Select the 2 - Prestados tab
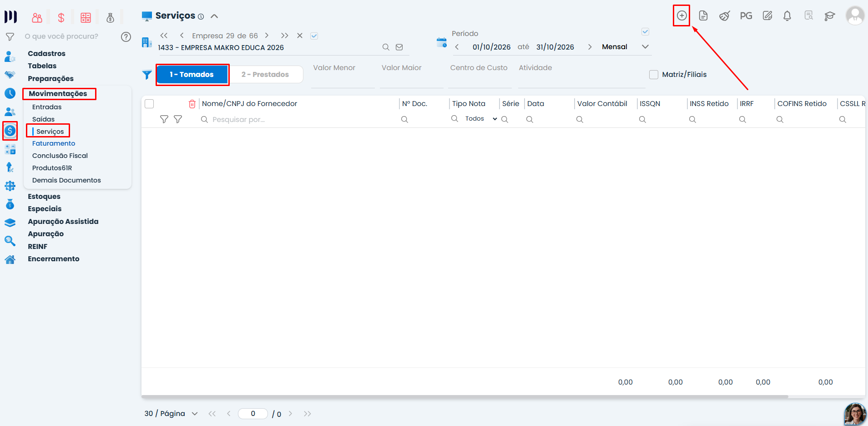The height and width of the screenshot is (426, 868). pos(265,75)
